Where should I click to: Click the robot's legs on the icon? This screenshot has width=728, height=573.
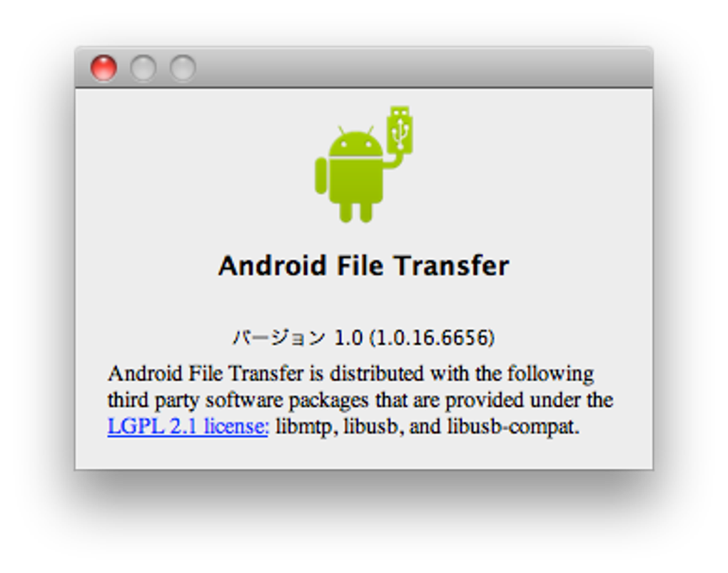click(x=356, y=212)
